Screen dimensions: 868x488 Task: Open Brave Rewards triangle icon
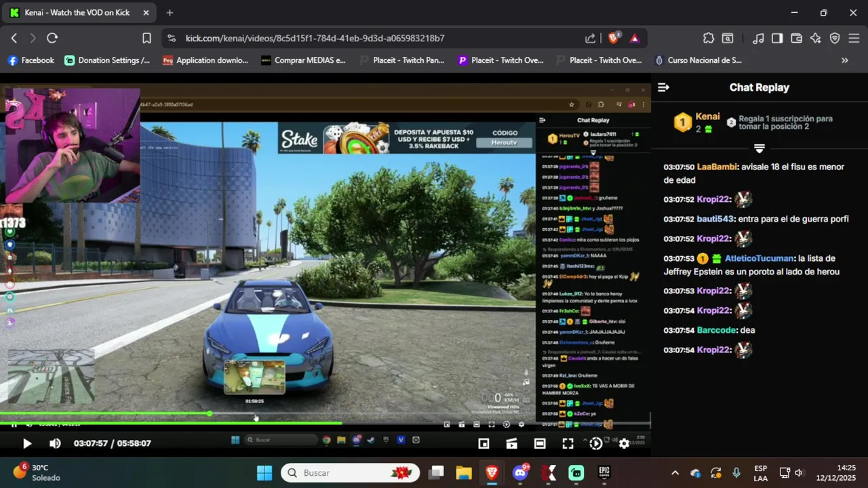click(x=635, y=38)
